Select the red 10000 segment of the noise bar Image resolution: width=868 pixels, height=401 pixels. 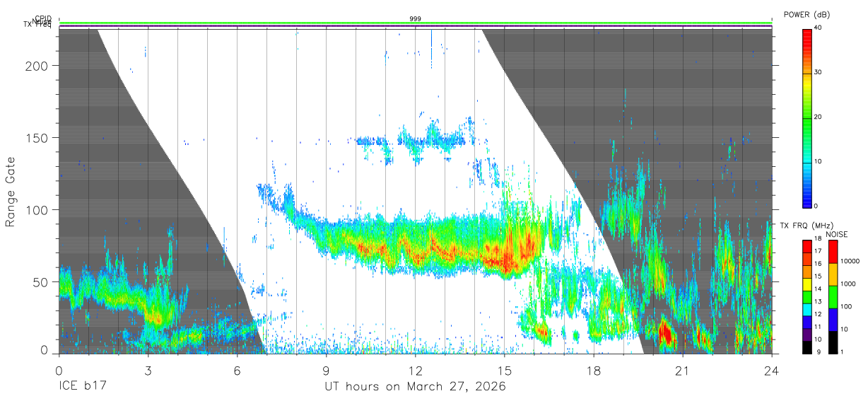pos(832,252)
